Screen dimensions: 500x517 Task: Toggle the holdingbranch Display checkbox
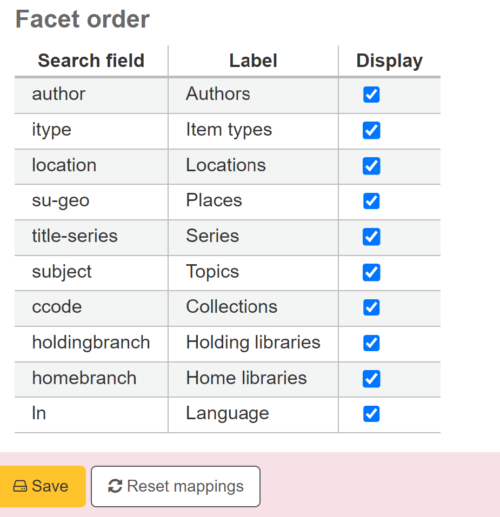(371, 343)
